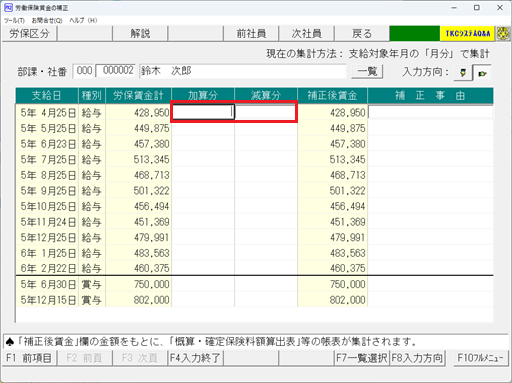Open the お問合せ(Q) menu
Image resolution: width=512 pixels, height=383 pixels.
coord(47,20)
